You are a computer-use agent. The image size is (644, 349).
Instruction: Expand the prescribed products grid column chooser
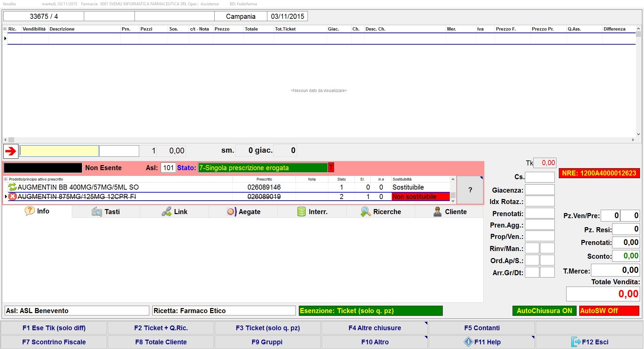pos(5,179)
